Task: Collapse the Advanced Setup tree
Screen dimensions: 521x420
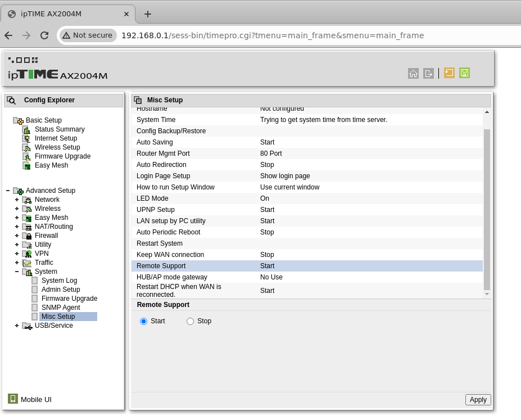Action: pyautogui.click(x=8, y=191)
